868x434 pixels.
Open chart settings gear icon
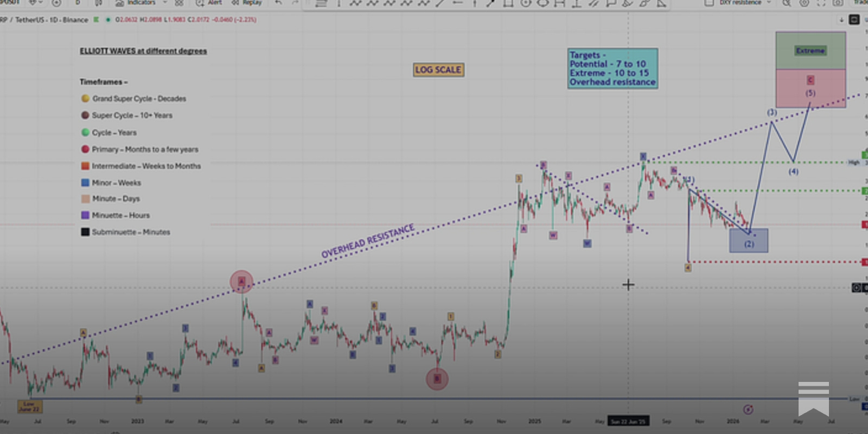tap(804, 3)
